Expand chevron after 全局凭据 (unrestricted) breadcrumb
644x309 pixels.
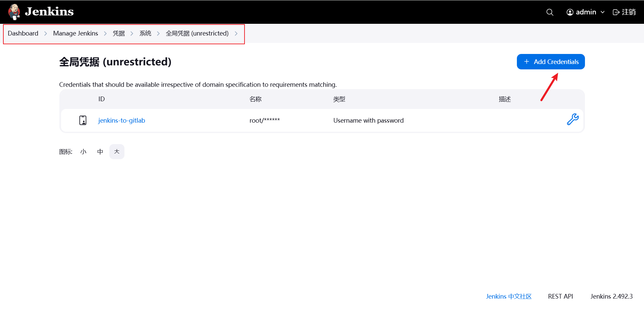click(236, 34)
